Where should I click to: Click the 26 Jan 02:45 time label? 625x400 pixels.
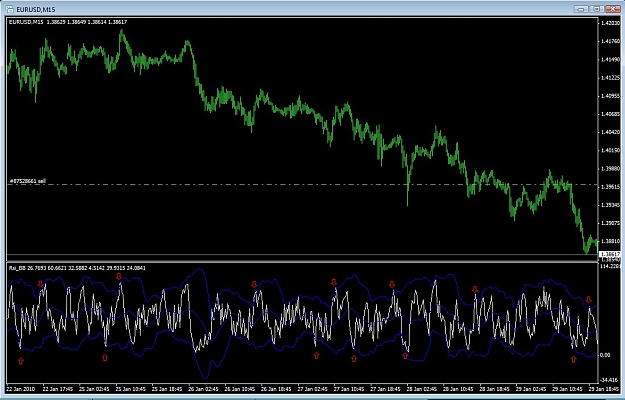click(x=203, y=389)
